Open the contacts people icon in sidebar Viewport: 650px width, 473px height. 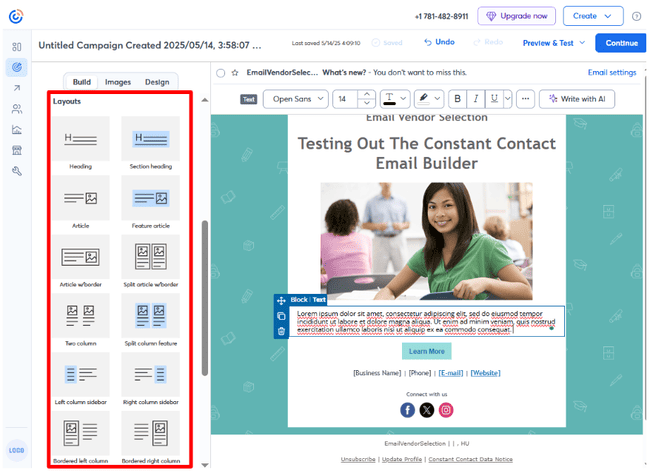(x=17, y=109)
